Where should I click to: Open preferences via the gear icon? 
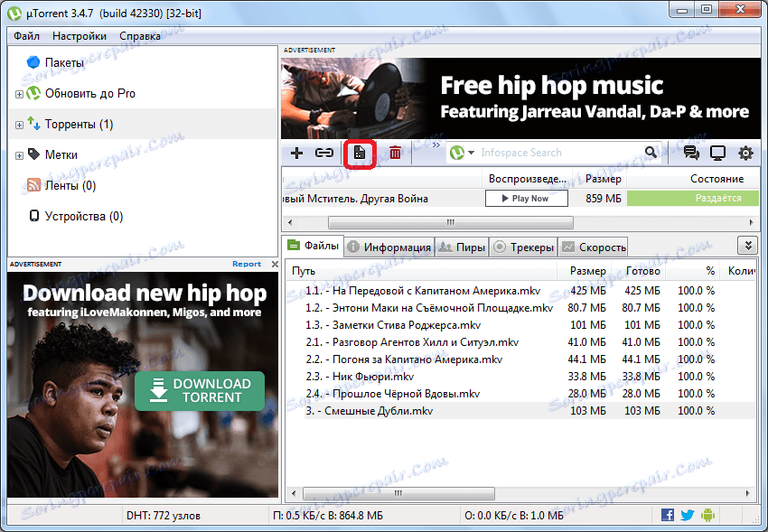coord(745,154)
